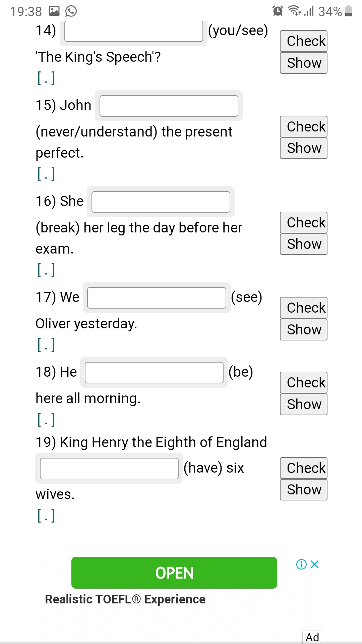
Task: Click Check for question 16 (break)
Action: pos(304,222)
